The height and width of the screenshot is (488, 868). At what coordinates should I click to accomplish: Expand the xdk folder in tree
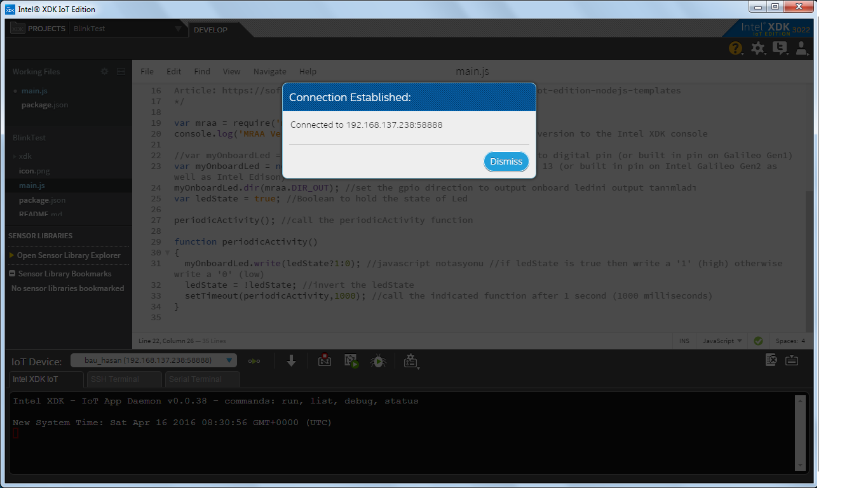15,156
